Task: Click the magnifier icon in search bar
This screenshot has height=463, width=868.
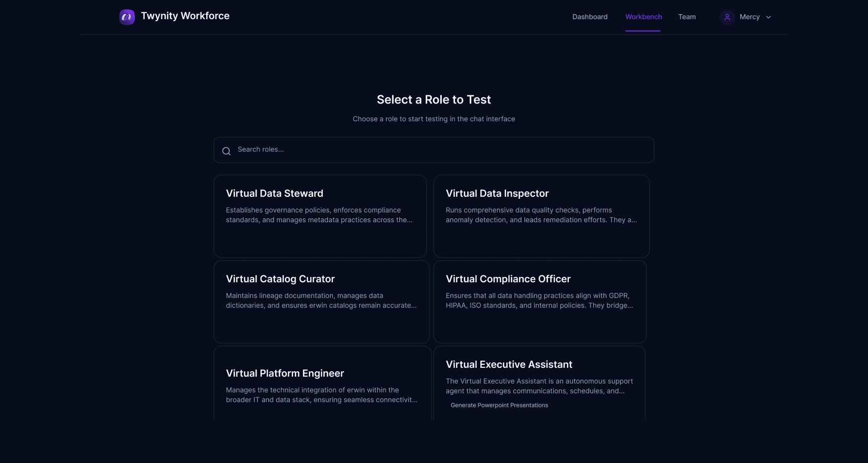Action: (x=226, y=151)
